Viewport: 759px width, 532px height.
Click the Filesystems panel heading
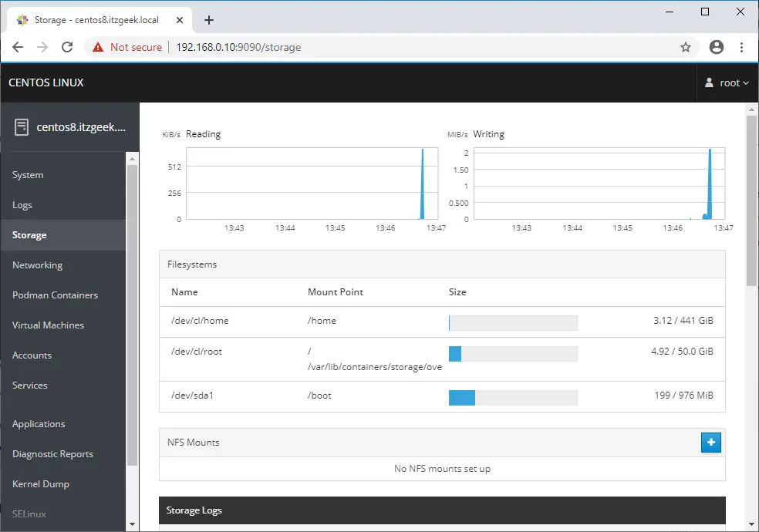(x=192, y=264)
